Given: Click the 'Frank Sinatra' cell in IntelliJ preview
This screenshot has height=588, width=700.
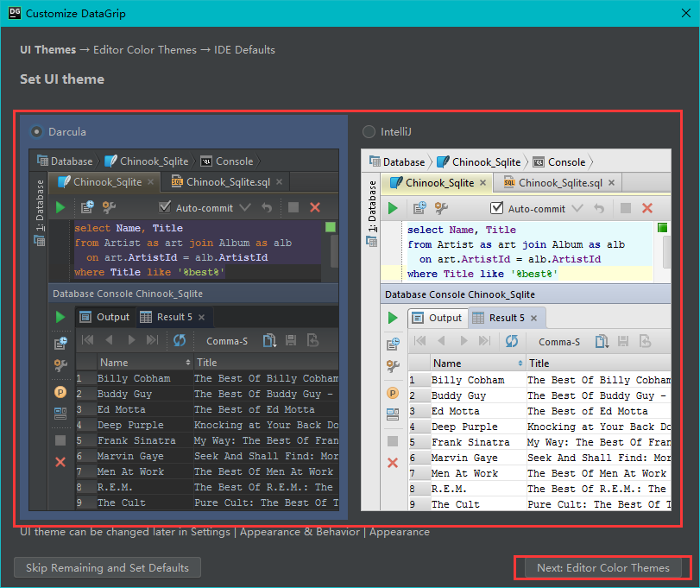Looking at the screenshot, I should click(477, 442).
